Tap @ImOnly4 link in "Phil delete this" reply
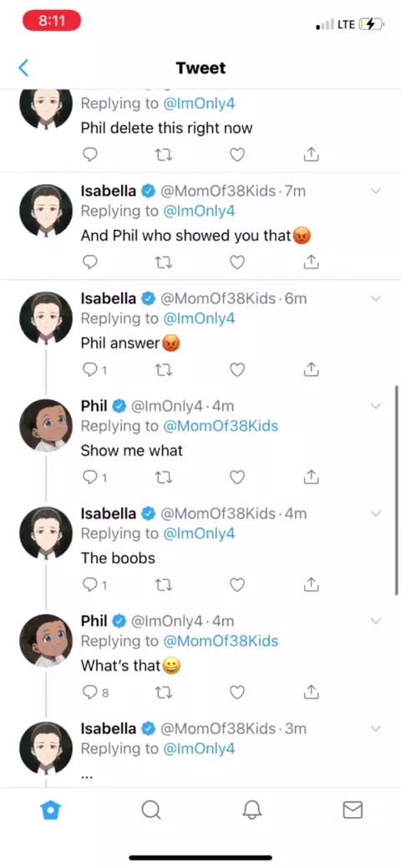This screenshot has height=868, width=401. (x=200, y=104)
